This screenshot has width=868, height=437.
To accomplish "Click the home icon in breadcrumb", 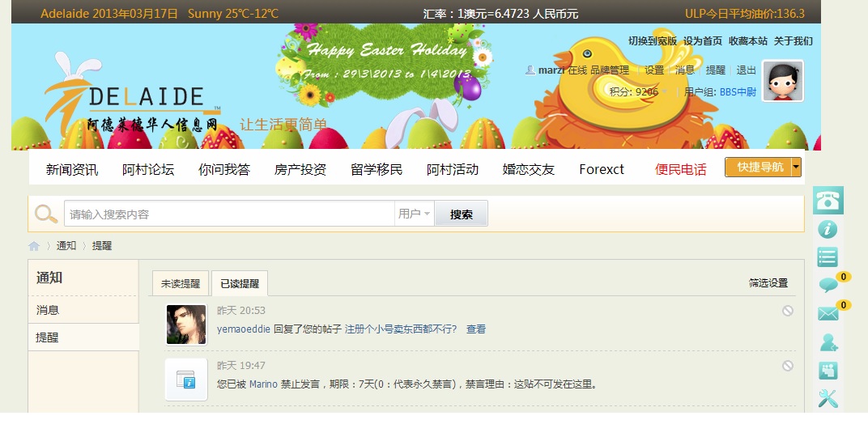I will (34, 246).
